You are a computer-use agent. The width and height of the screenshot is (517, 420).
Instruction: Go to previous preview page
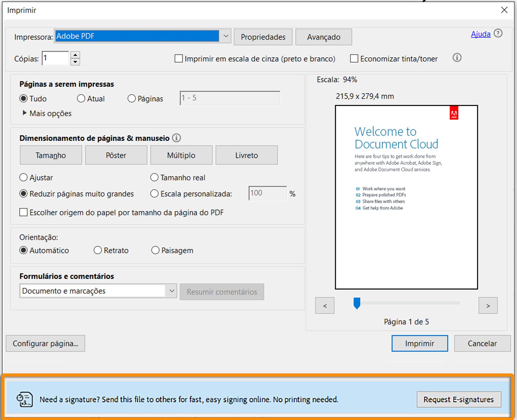coord(325,305)
